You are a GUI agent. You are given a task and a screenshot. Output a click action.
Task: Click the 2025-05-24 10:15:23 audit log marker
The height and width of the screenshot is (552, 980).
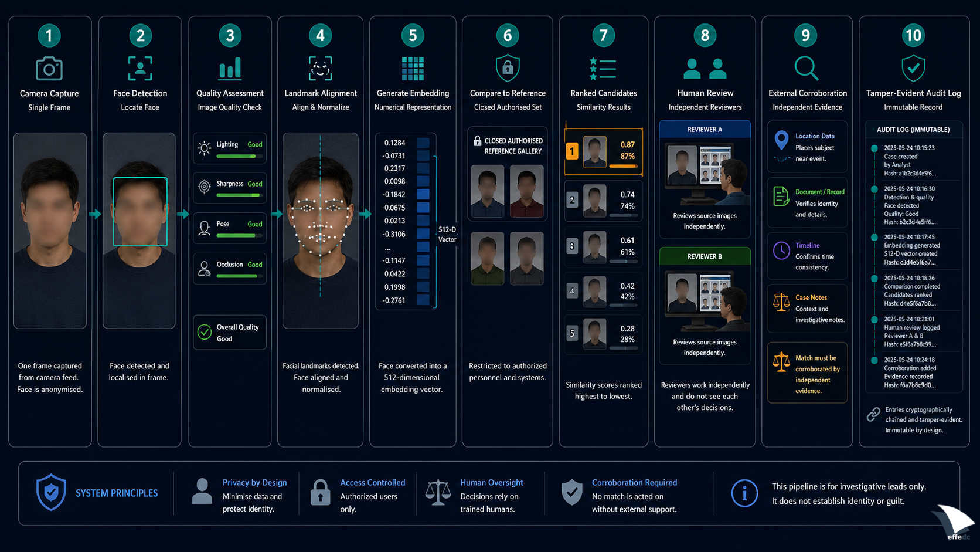click(x=874, y=148)
